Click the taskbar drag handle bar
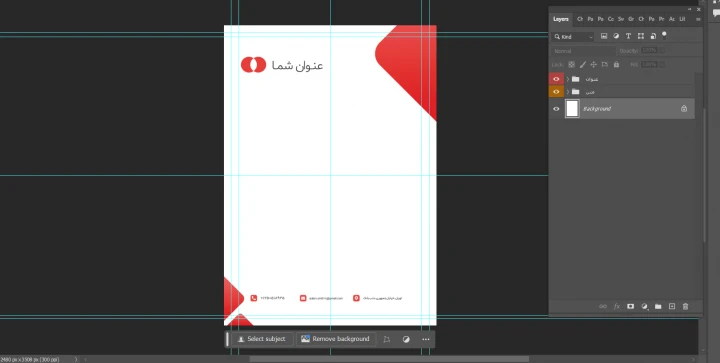This screenshot has height=363, width=720. pos(227,339)
